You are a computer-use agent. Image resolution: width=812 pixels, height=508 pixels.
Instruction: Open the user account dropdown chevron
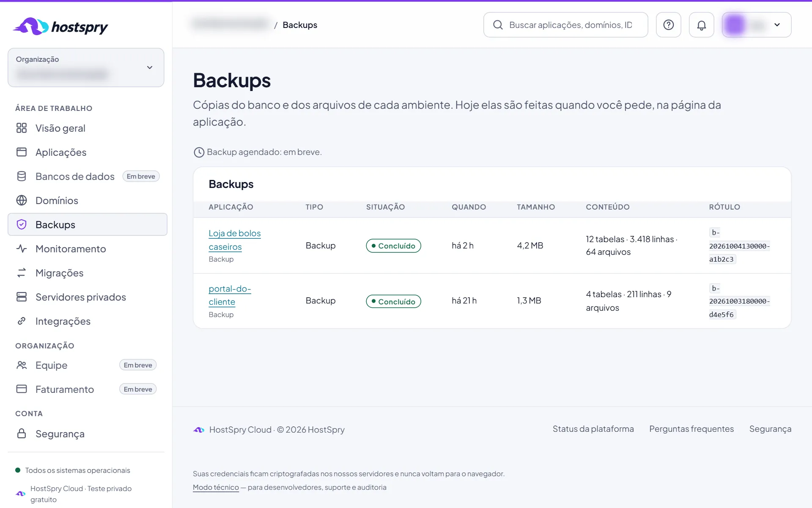(777, 25)
